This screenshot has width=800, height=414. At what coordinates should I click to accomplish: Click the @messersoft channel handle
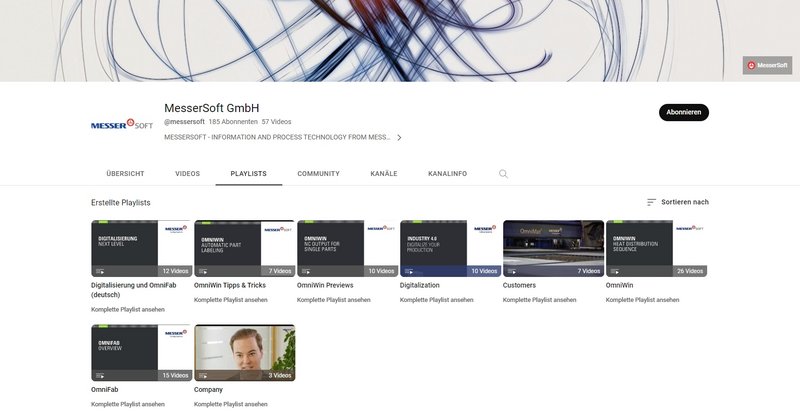pyautogui.click(x=184, y=122)
